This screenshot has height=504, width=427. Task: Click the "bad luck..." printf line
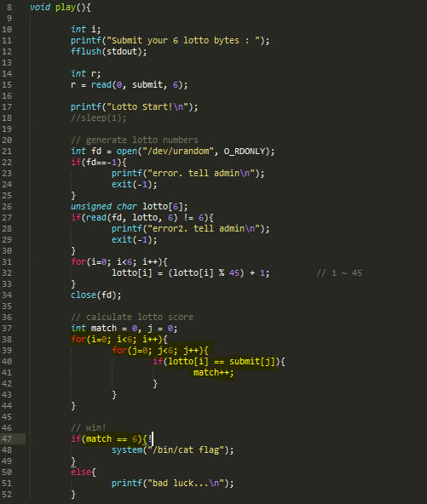tap(172, 483)
